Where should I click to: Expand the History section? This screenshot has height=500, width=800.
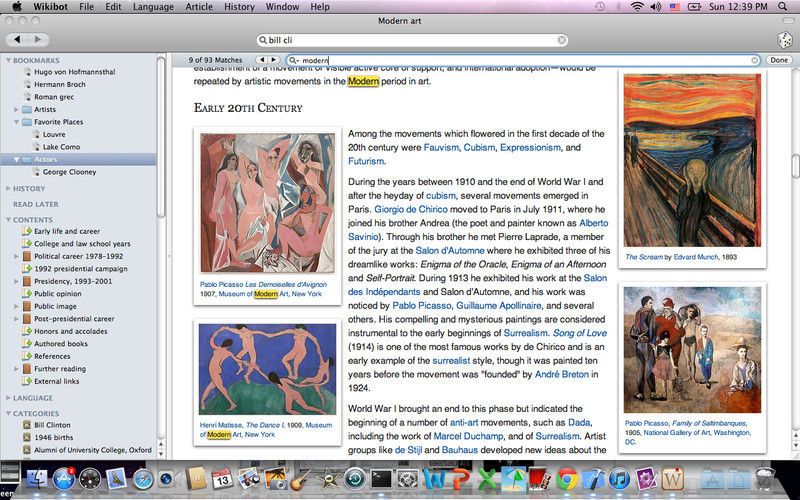point(8,188)
